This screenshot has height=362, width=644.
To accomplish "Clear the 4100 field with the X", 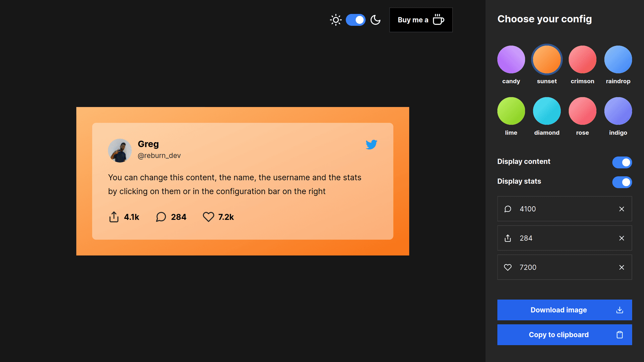I will point(622,209).
